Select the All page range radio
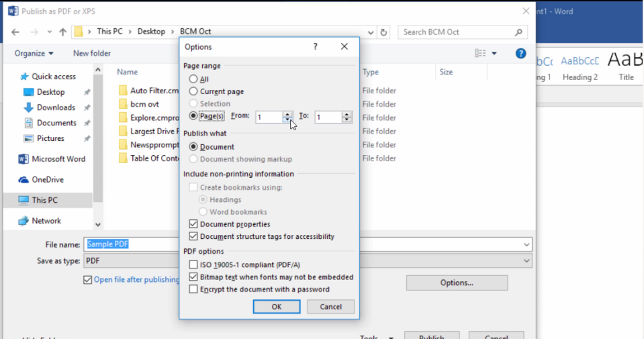Image resolution: width=644 pixels, height=339 pixels. 193,79
